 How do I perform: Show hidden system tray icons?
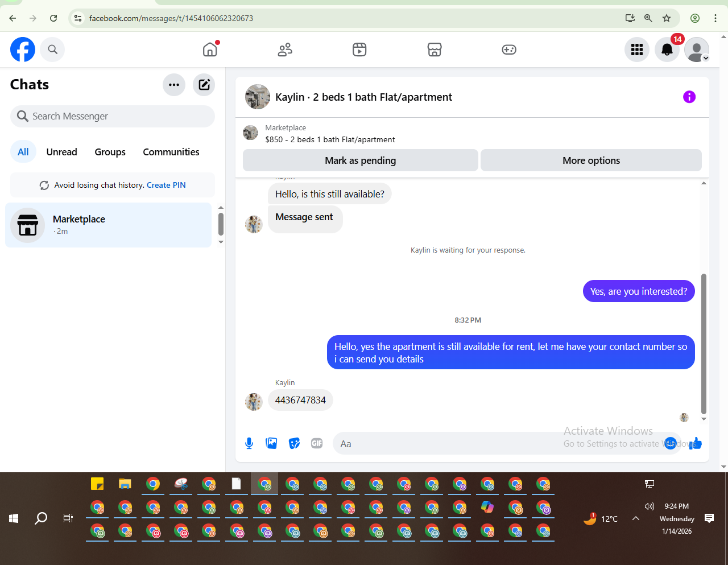(636, 518)
